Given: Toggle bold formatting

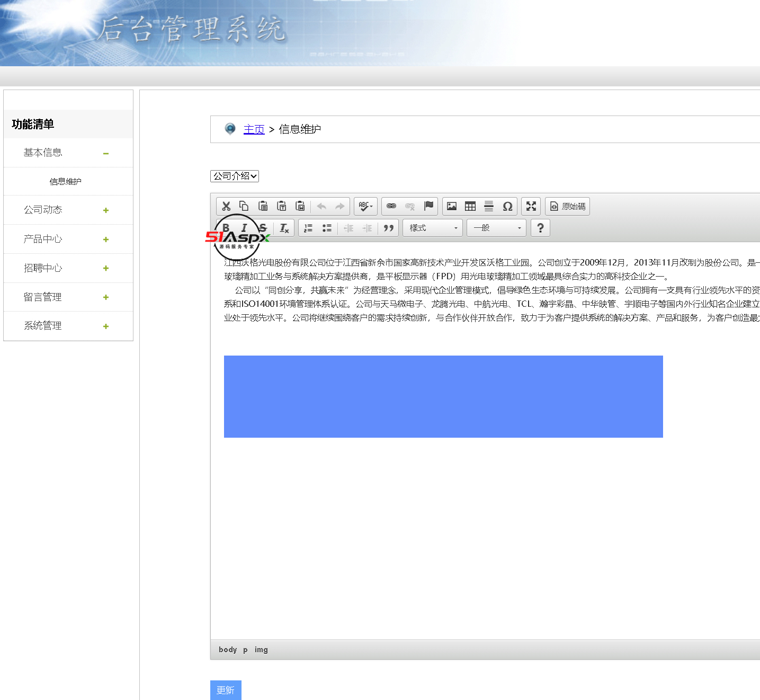Looking at the screenshot, I should point(226,228).
